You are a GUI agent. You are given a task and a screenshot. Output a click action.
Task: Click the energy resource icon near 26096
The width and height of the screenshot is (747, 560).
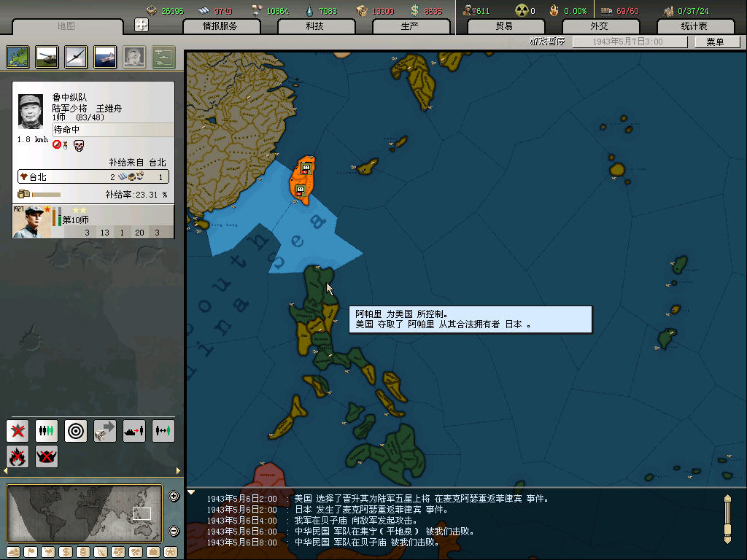coord(152,10)
